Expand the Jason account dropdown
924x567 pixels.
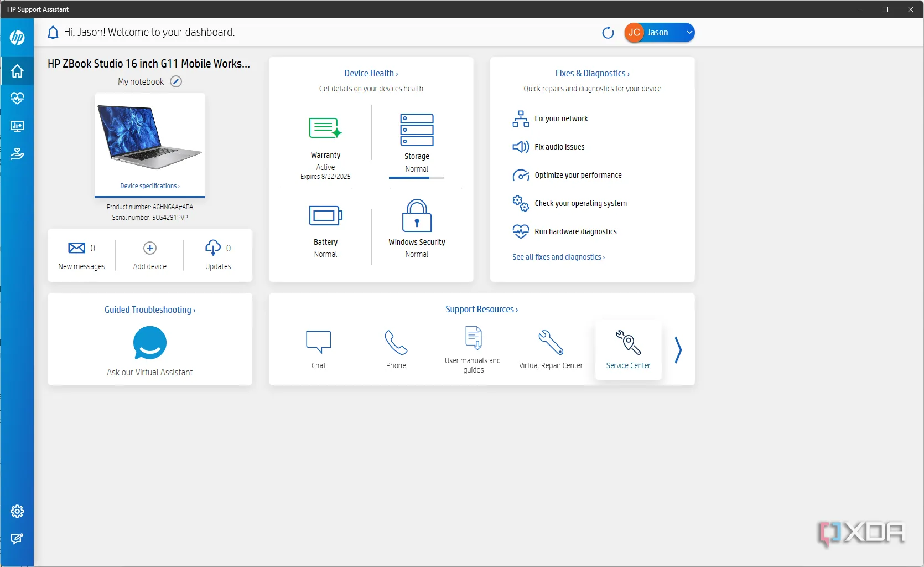(689, 33)
